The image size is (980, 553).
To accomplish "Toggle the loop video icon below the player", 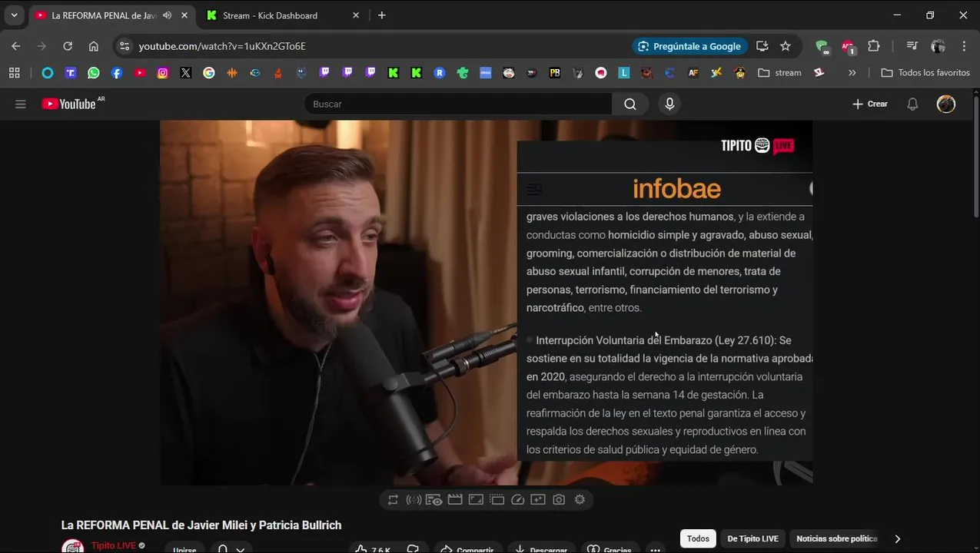I will (393, 499).
